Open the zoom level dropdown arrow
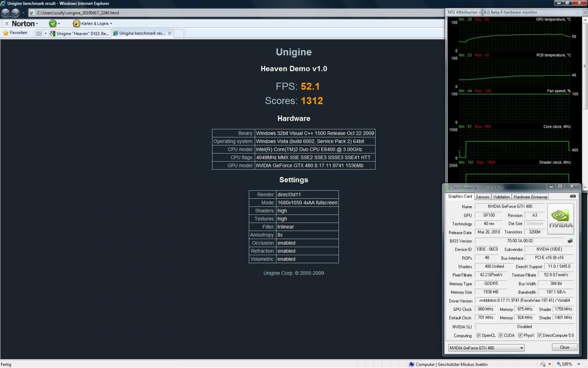Viewport: 588px width, 368px height. pyautogui.click(x=578, y=364)
